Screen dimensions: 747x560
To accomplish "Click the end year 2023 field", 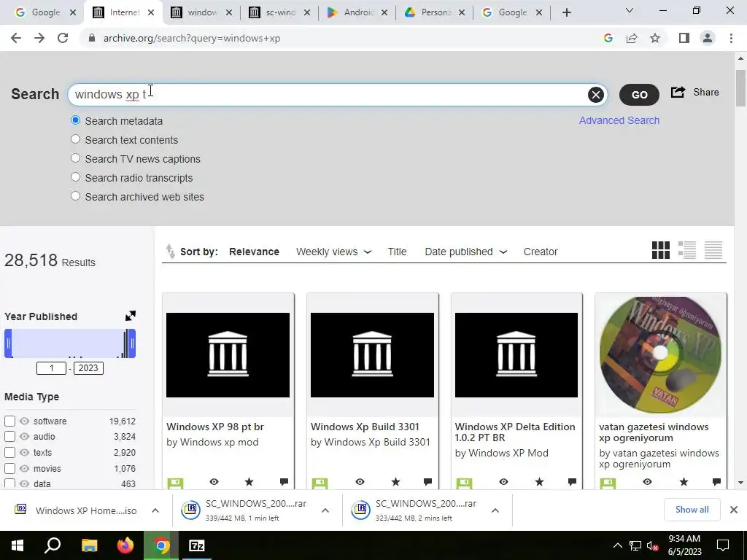I will [x=88, y=368].
